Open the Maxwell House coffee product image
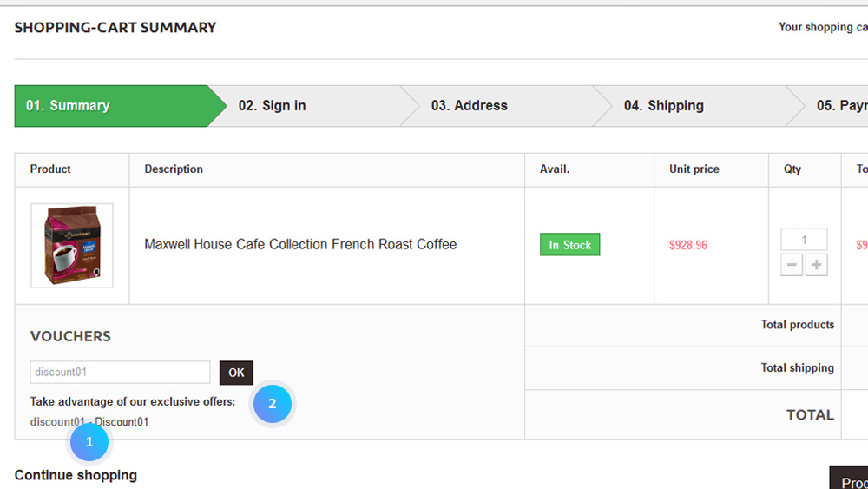Screen dimensions: 868x489 point(72,245)
